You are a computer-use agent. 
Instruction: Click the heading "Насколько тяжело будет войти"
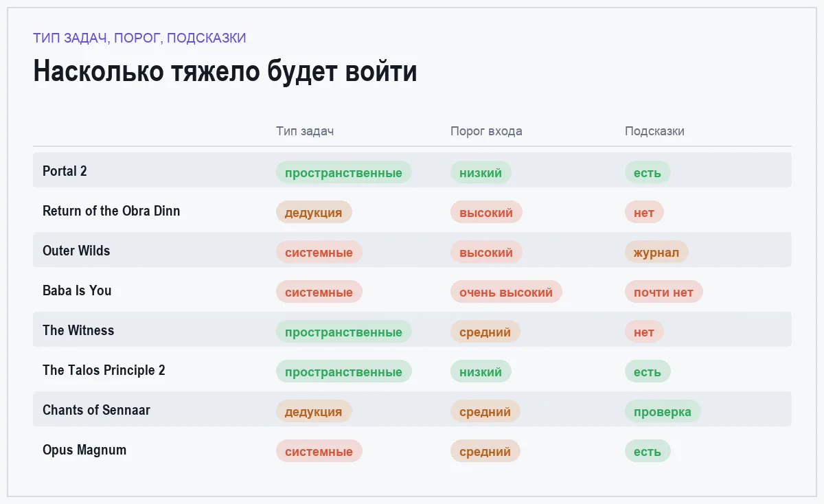tap(225, 72)
